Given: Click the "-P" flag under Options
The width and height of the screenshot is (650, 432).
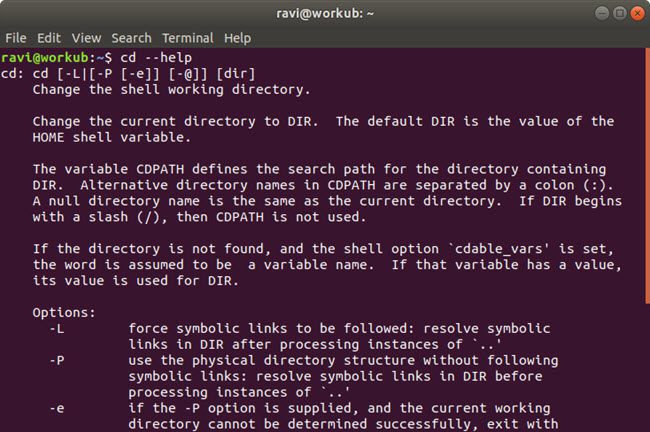Looking at the screenshot, I should click(57, 360).
